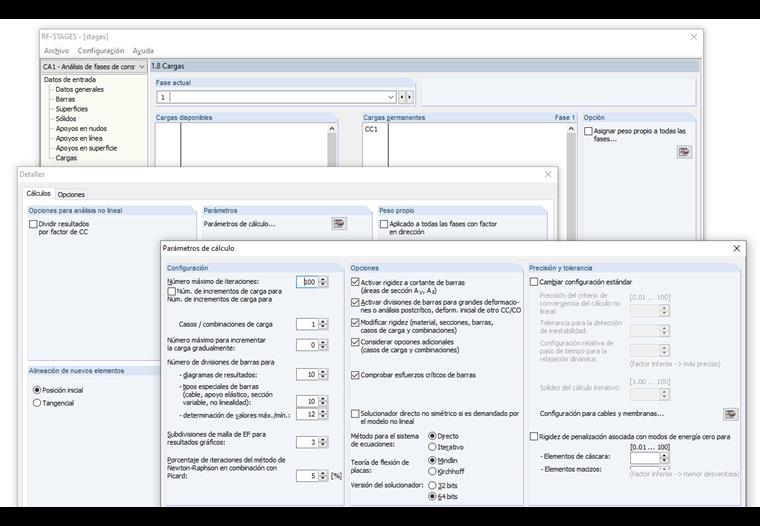760x526 pixels.
Task: Click the Datos de entrada tree root
Action: [70, 80]
